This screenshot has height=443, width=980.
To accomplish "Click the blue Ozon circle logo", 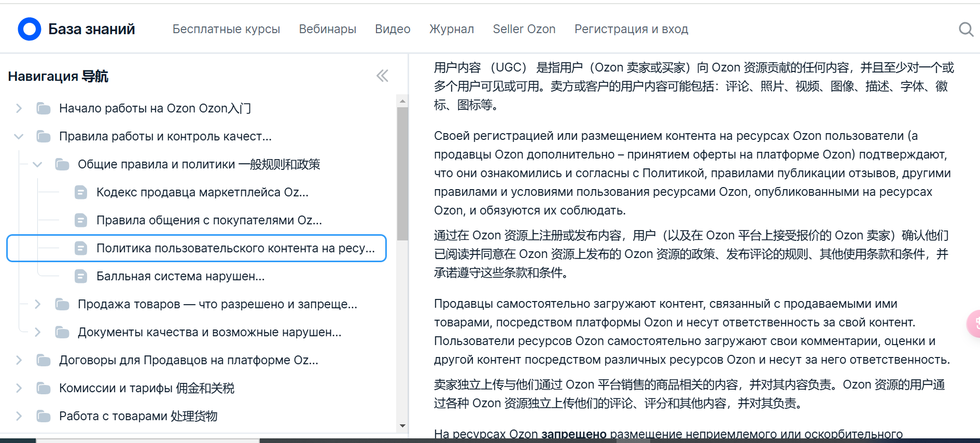I will (x=30, y=29).
